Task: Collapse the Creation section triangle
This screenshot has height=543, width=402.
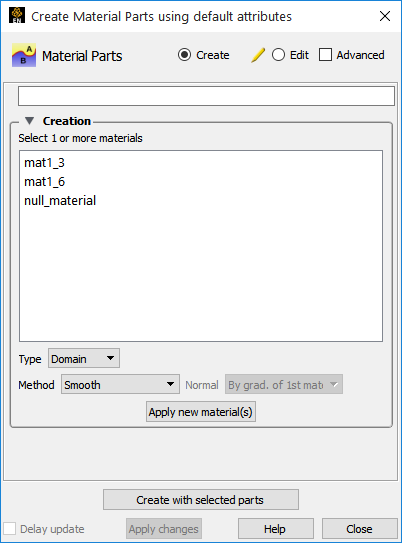Action: click(x=30, y=121)
